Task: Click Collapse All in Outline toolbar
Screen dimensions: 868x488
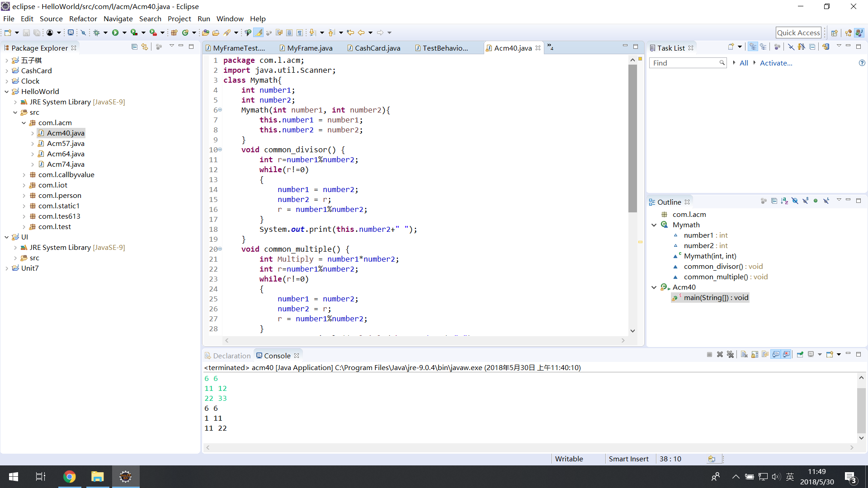Action: coord(774,201)
